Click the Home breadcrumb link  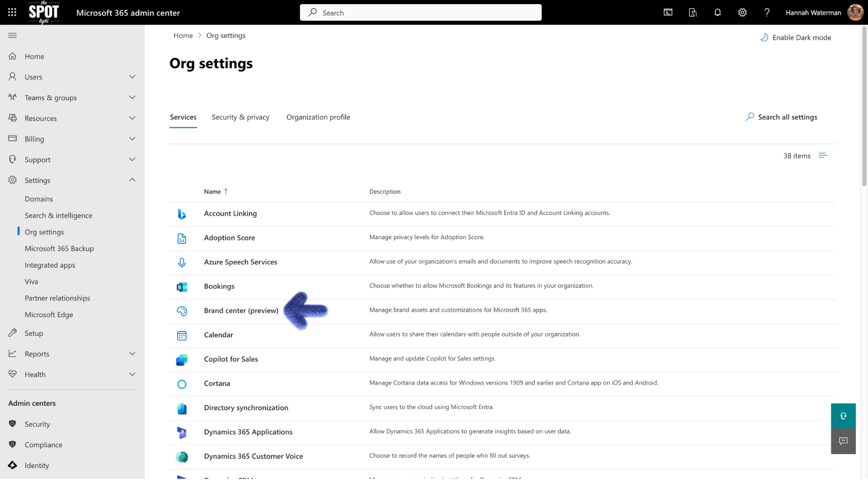coord(183,35)
